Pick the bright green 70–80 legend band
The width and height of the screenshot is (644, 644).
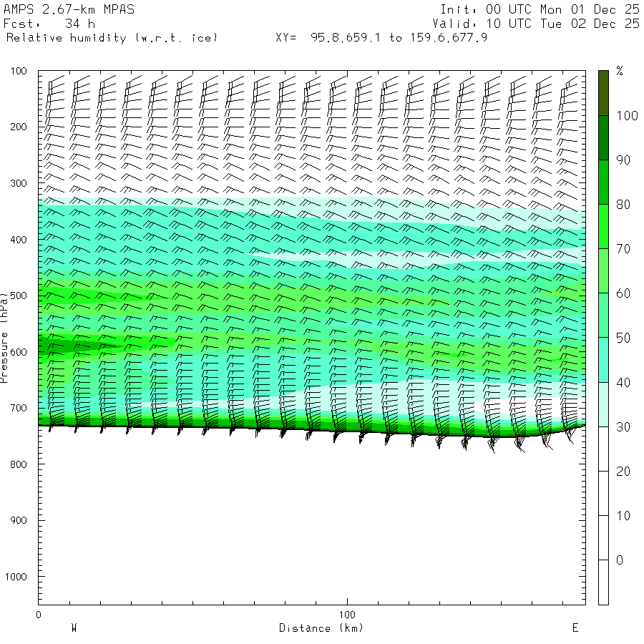pos(603,227)
